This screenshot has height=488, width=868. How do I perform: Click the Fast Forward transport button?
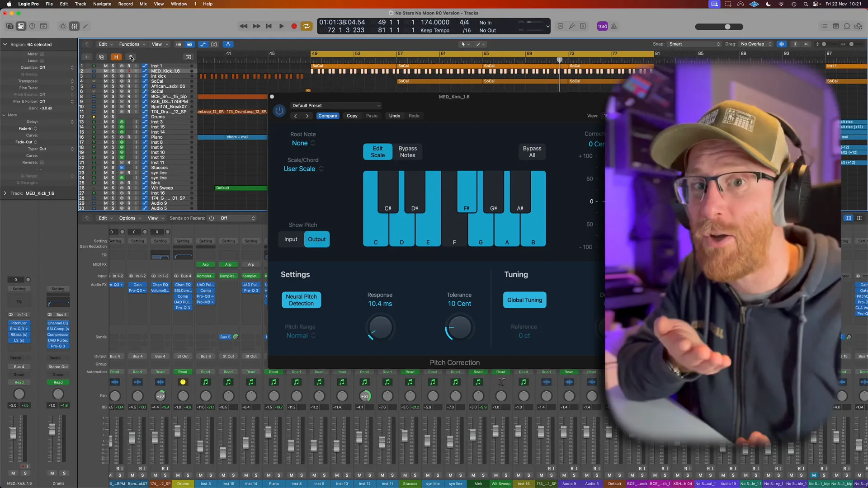[x=256, y=26]
